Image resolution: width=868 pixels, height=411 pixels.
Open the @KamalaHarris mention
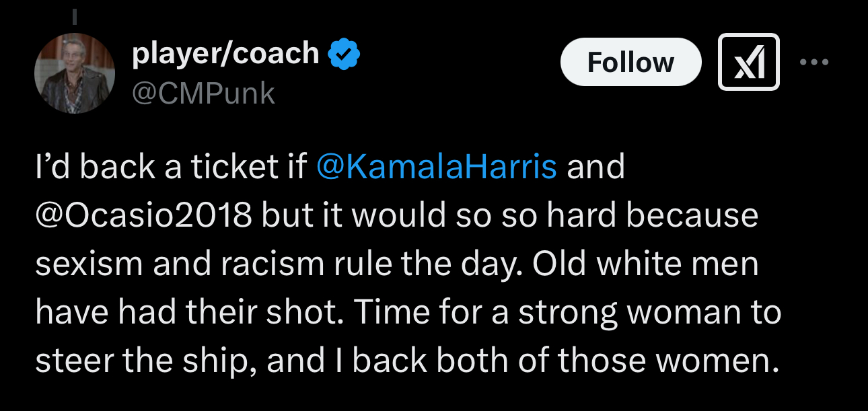tap(436, 167)
